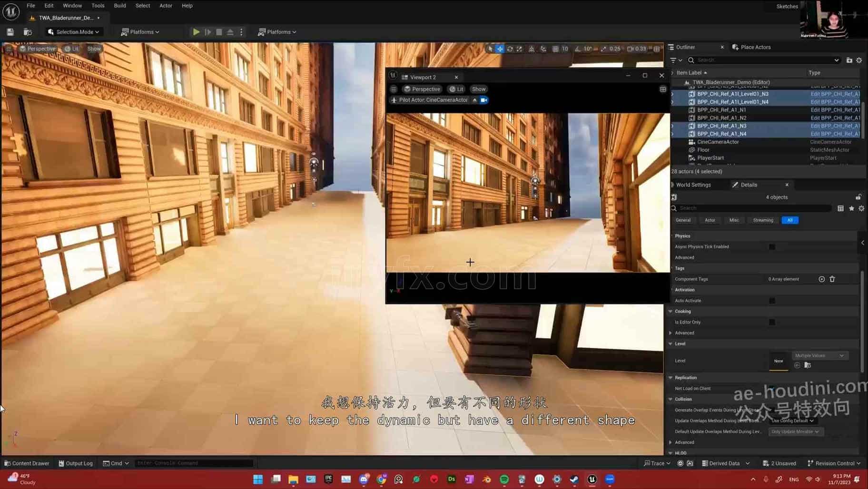This screenshot has height=489, width=868.
Task: Open Selection Mode dropdown
Action: coord(74,32)
